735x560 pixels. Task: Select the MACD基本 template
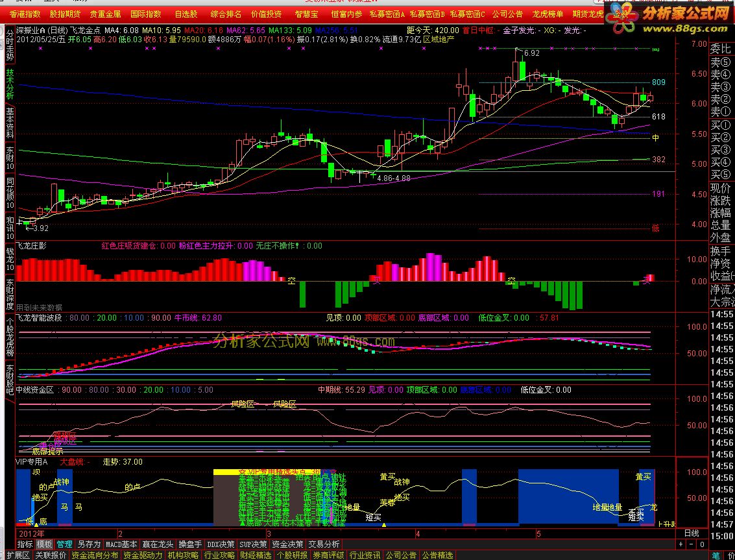(x=121, y=544)
